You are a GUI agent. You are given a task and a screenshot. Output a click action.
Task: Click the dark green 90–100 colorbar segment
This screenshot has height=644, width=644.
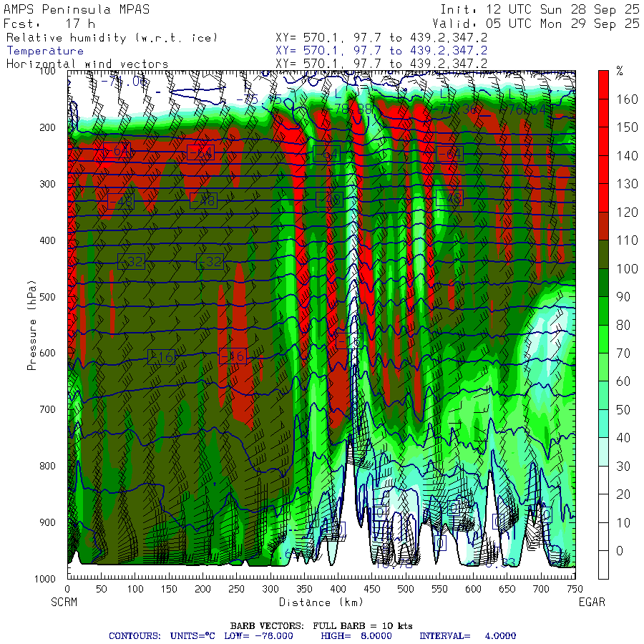point(603,283)
